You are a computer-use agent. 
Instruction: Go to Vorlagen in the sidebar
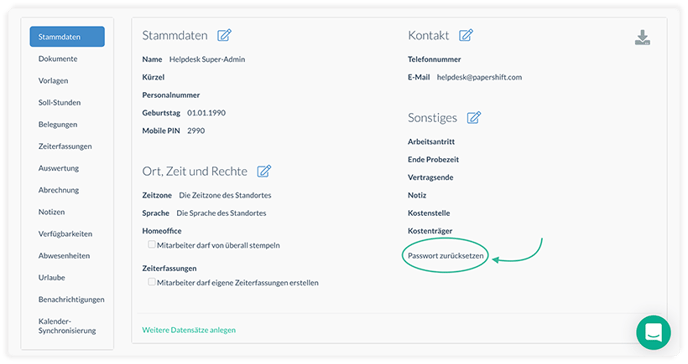click(53, 81)
